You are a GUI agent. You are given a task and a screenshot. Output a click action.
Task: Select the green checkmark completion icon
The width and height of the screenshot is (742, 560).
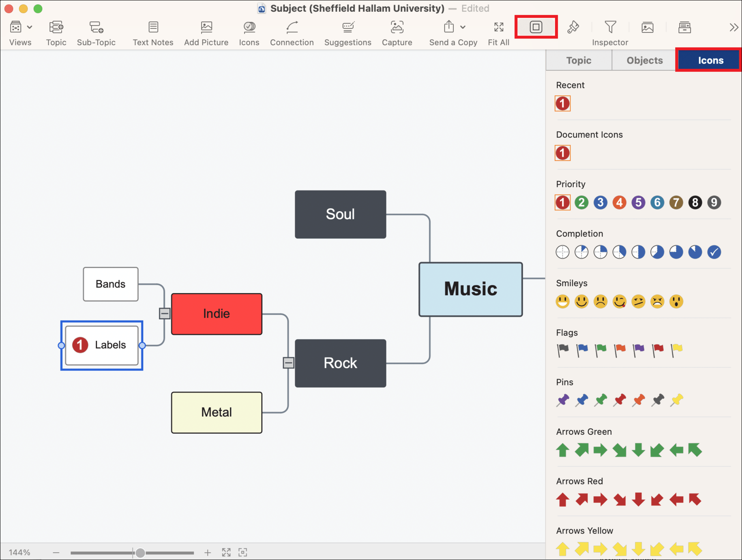coord(714,252)
